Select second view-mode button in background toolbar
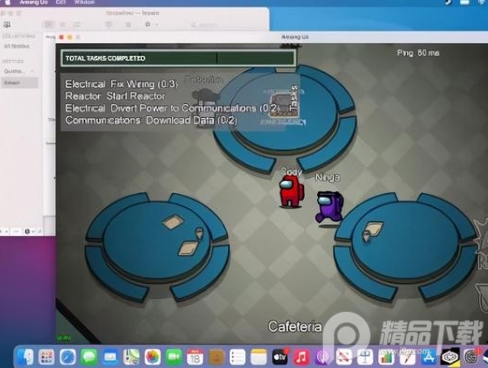This screenshot has width=488, height=368. click(x=63, y=24)
